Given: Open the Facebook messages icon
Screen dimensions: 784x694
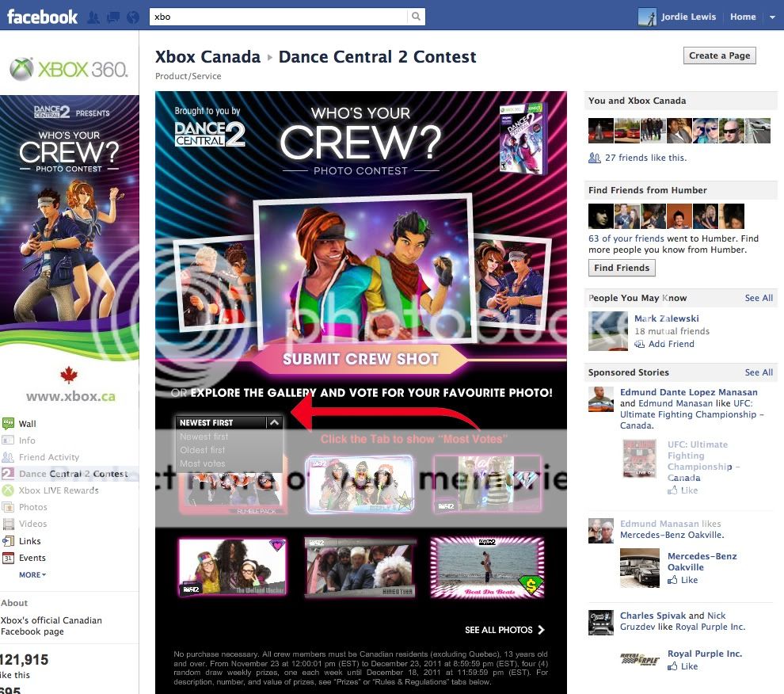Looking at the screenshot, I should tap(113, 17).
